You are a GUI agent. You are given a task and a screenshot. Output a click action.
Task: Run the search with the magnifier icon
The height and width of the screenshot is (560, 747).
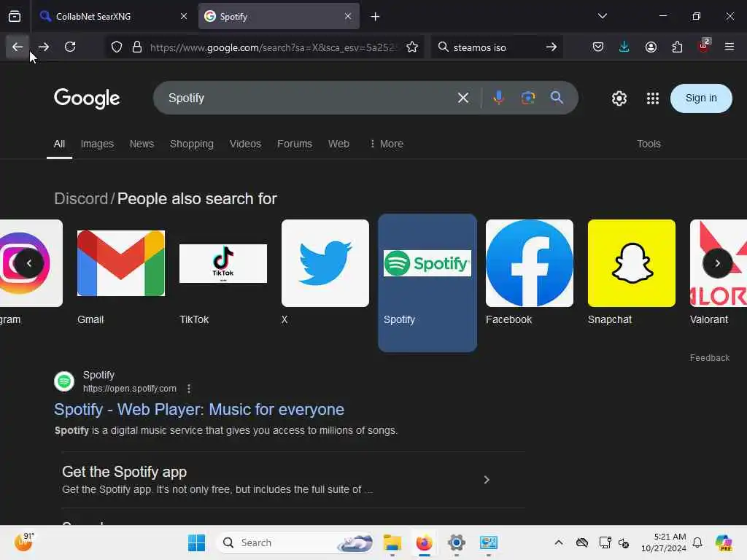coord(557,98)
